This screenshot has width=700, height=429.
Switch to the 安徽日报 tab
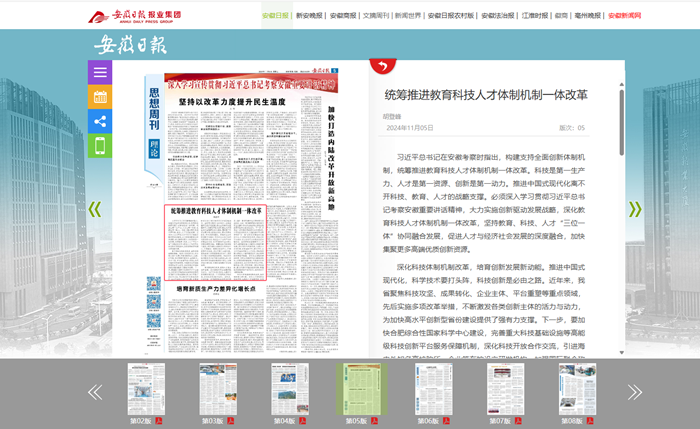(276, 16)
